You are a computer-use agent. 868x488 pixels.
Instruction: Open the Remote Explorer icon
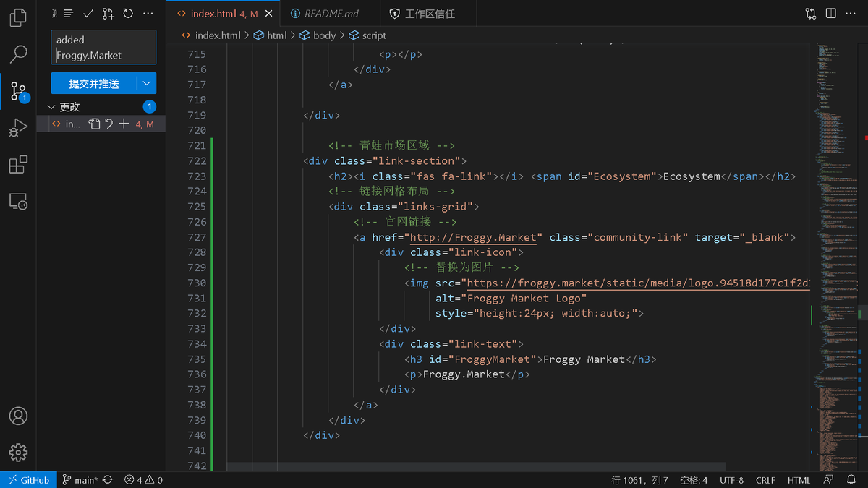(x=18, y=202)
